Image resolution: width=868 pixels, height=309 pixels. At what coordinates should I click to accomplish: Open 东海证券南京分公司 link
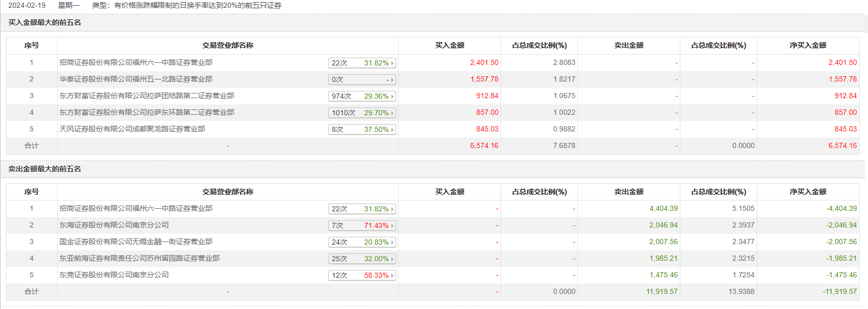tap(114, 225)
